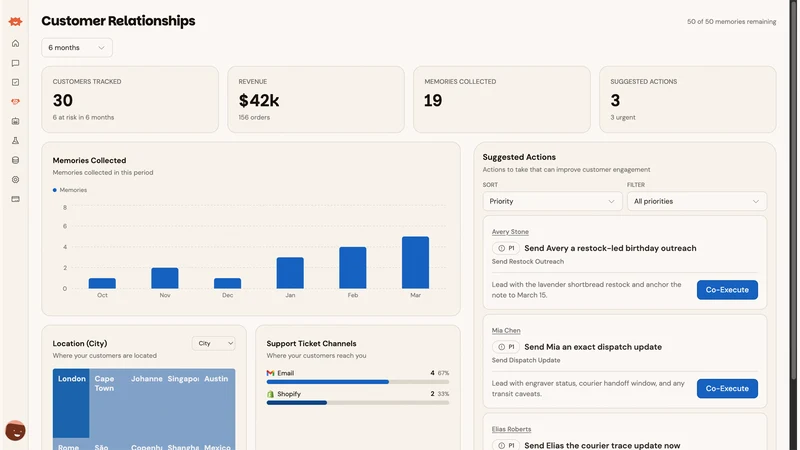Select the London tile in location treemap
This screenshot has height=450, width=800.
(x=71, y=403)
